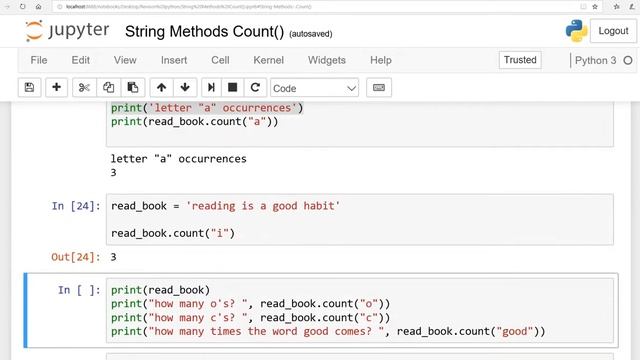The image size is (640, 360).
Task: Run the selected cell icon
Action: coord(211,87)
